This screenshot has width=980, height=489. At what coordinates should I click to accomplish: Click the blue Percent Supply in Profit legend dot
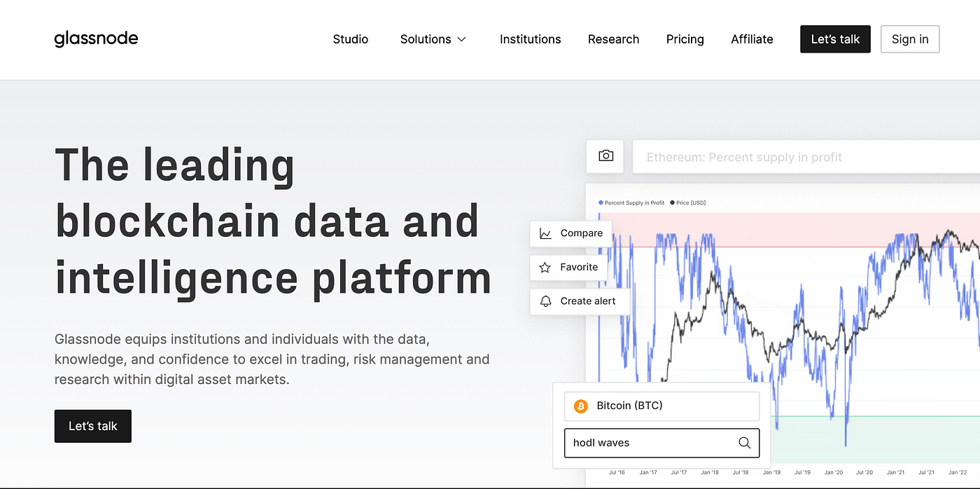(x=601, y=203)
